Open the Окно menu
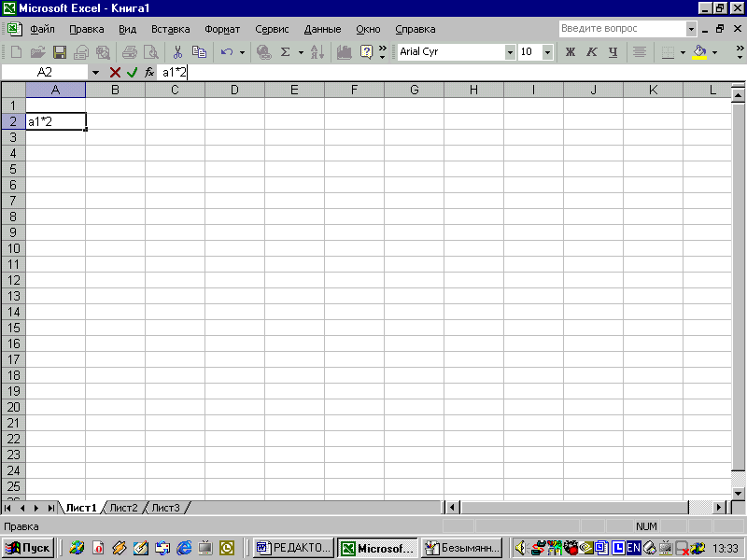Image resolution: width=747 pixels, height=560 pixels. (368, 29)
